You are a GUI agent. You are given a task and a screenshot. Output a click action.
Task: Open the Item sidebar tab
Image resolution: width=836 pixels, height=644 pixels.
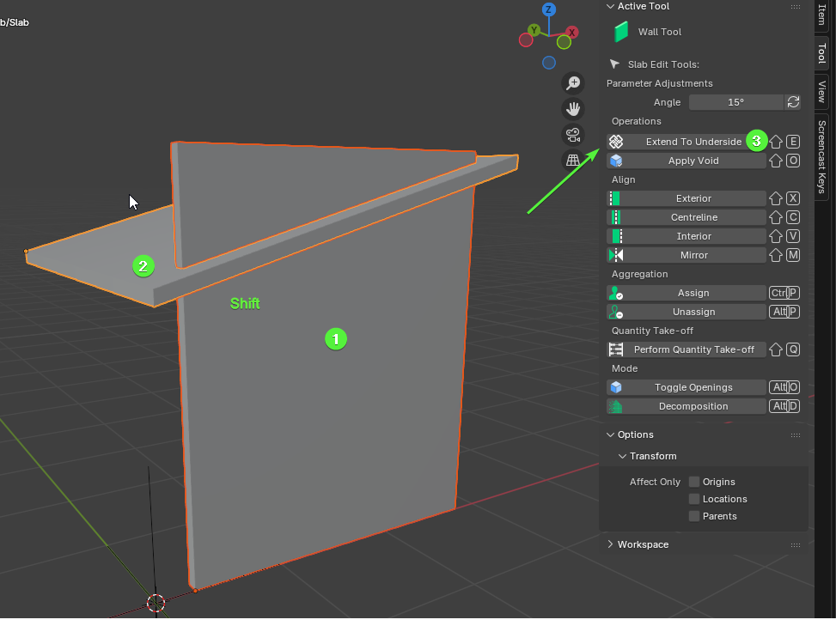[x=821, y=15]
